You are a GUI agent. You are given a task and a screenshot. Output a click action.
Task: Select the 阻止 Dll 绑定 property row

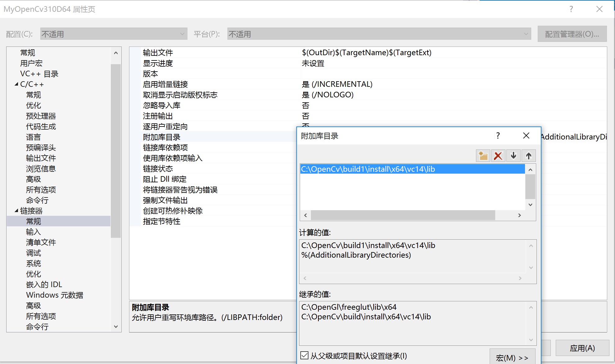click(x=213, y=179)
